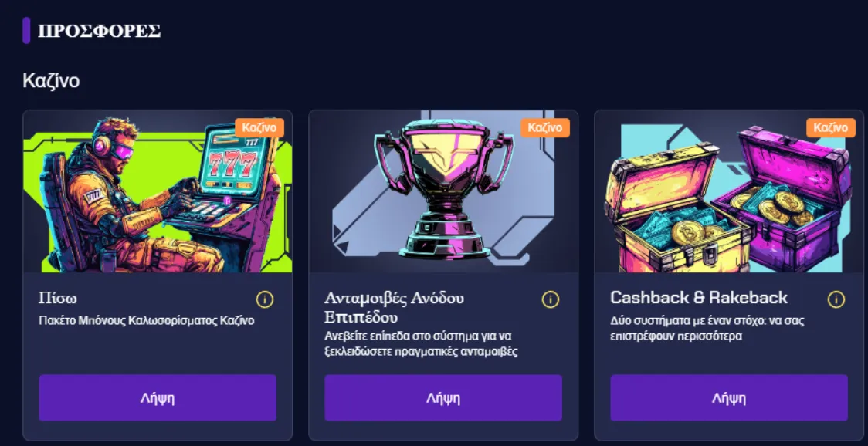Click Πακέτο Μπόνους Καλωσορίσματος Καζίνο description

click(x=146, y=321)
